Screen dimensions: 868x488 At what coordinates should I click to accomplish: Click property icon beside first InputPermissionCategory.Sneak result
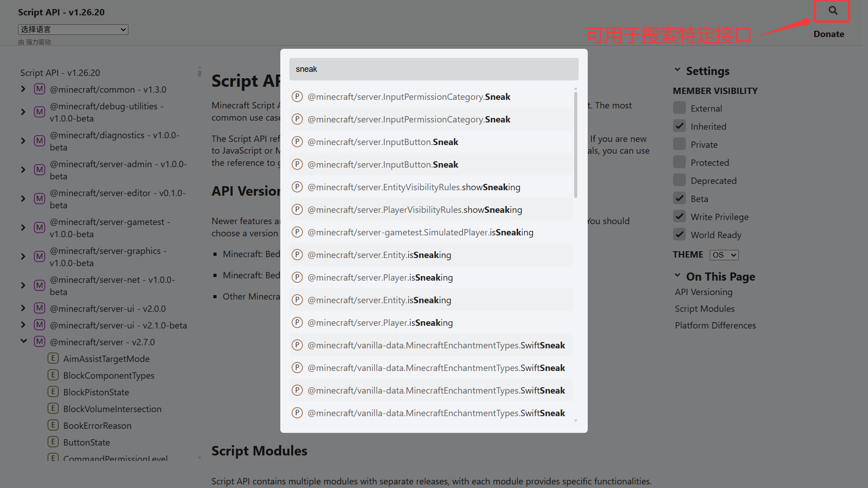[x=297, y=96]
